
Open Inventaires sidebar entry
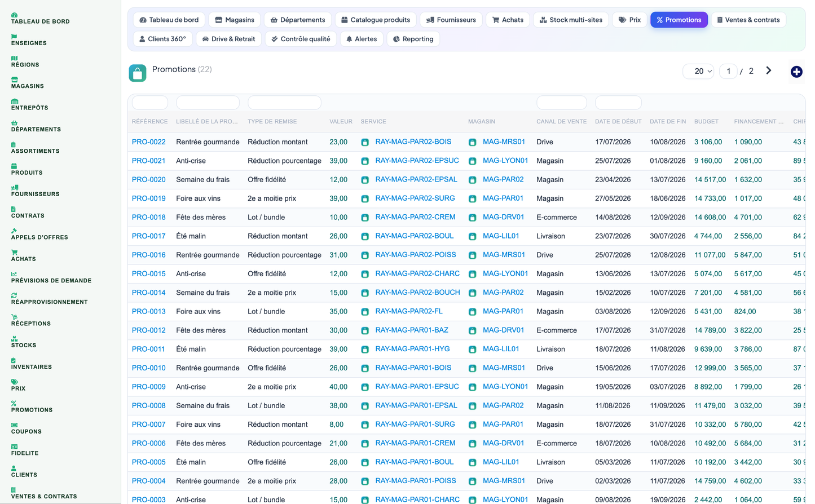pos(32,364)
